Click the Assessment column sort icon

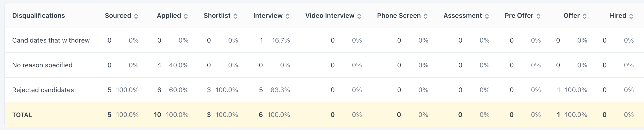click(x=487, y=16)
